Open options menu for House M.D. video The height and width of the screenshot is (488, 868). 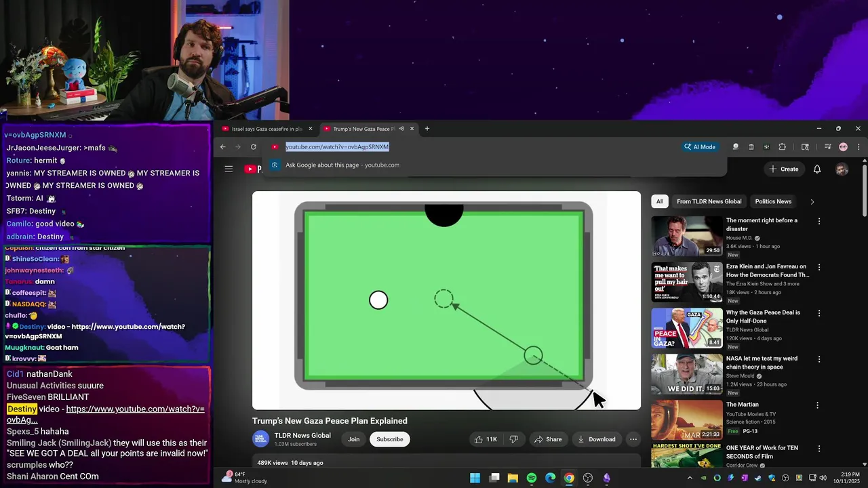click(818, 221)
